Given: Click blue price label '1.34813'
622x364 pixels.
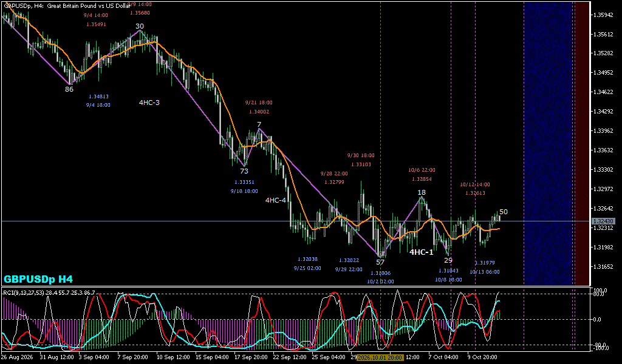Looking at the screenshot, I should coord(99,96).
